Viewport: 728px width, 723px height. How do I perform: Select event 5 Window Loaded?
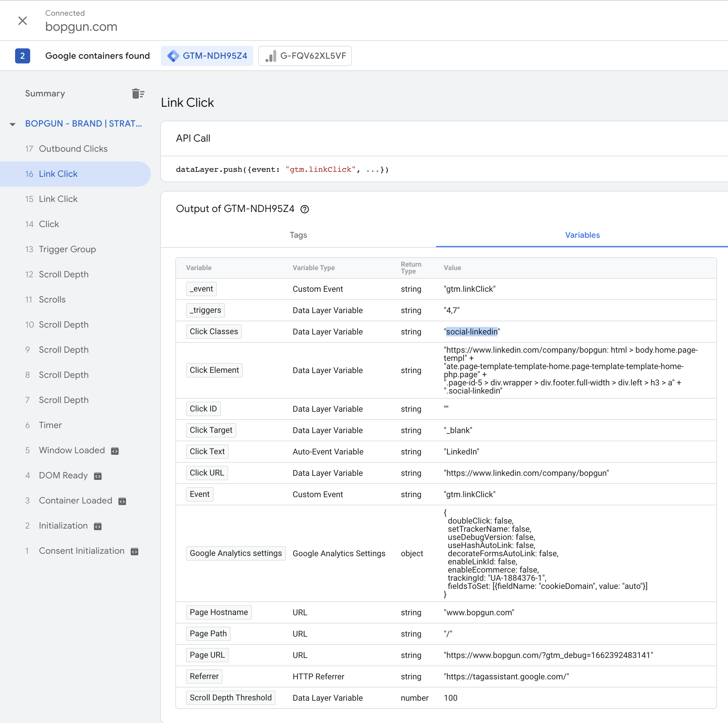[75, 450]
